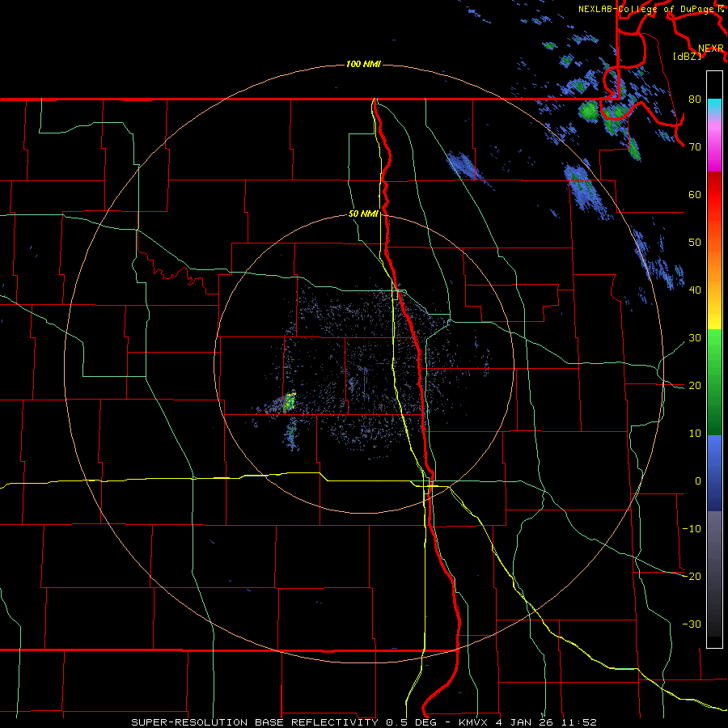The image size is (728, 728).
Task: Click the 60 value on dBZ scale
Action: 695,194
